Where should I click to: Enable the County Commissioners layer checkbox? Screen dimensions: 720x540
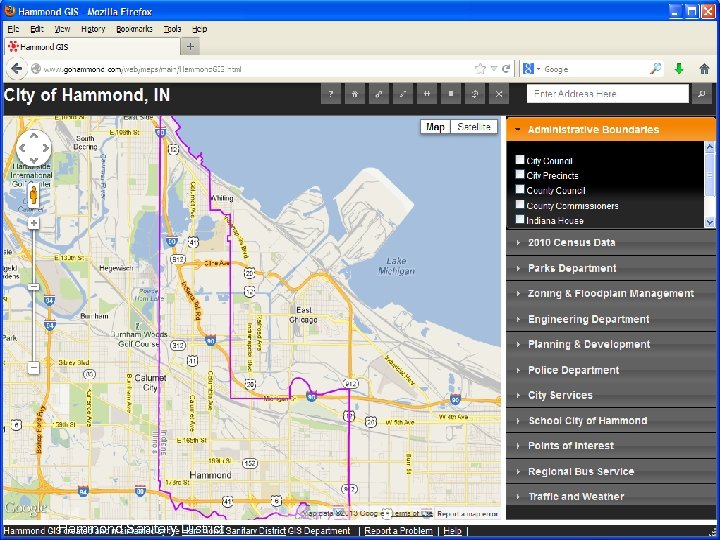(x=520, y=204)
